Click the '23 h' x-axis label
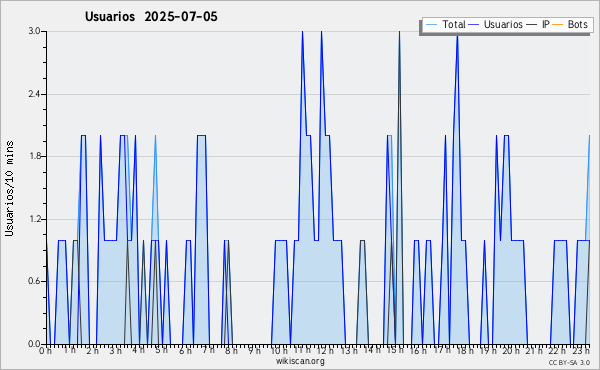600x370 pixels. (581, 350)
